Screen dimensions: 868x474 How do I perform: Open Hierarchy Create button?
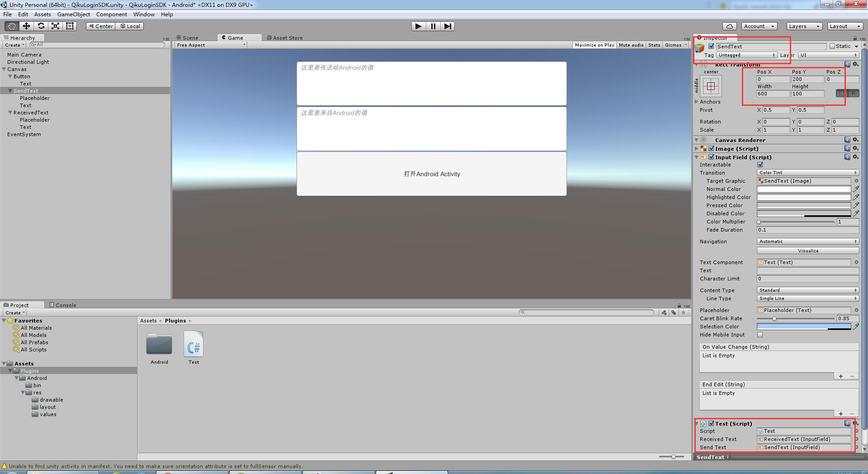pyautogui.click(x=14, y=45)
